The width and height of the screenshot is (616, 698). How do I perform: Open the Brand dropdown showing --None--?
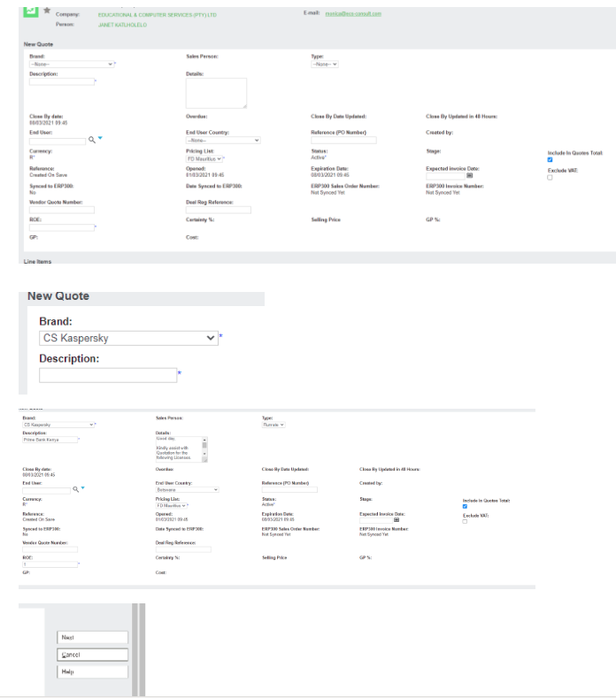point(73,64)
